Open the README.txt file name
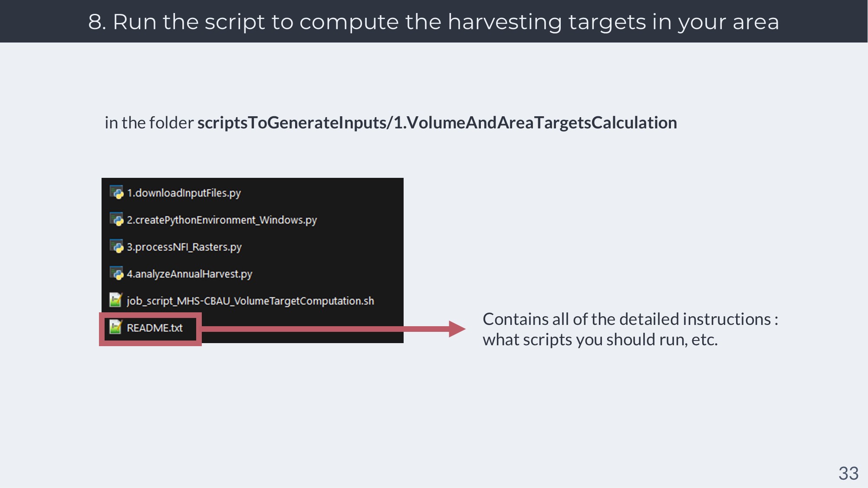 click(x=155, y=328)
